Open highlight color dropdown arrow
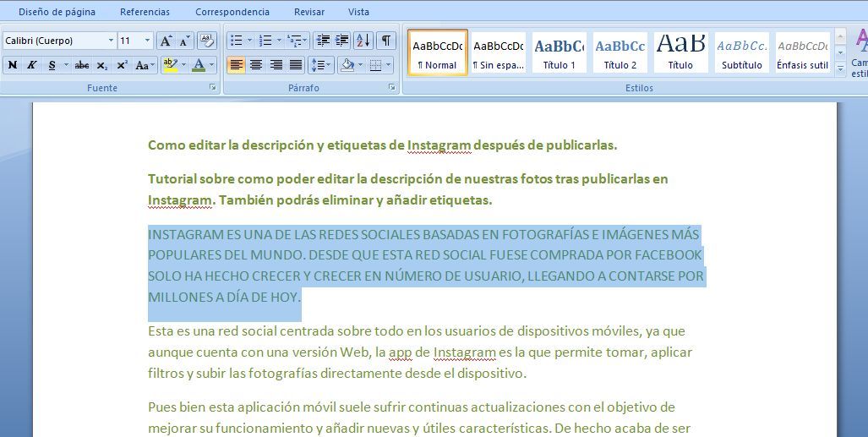This screenshot has height=437, width=868. pyautogui.click(x=183, y=65)
